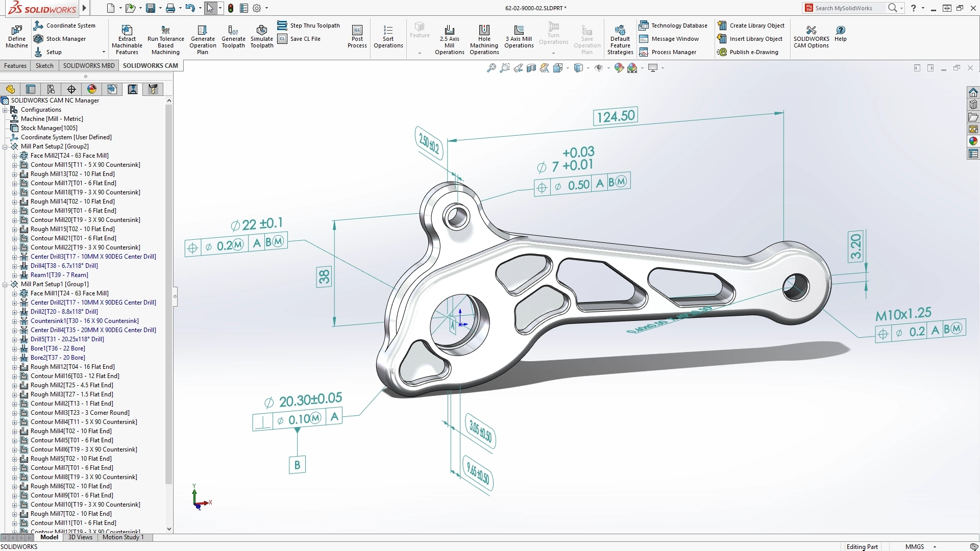This screenshot has width=980, height=551.
Task: Collapse the Mill Part Setup2 [Group2] node
Action: tap(5, 146)
